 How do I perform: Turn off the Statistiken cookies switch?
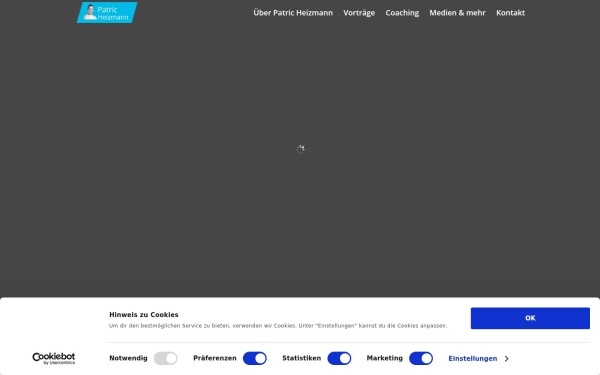[x=339, y=358]
